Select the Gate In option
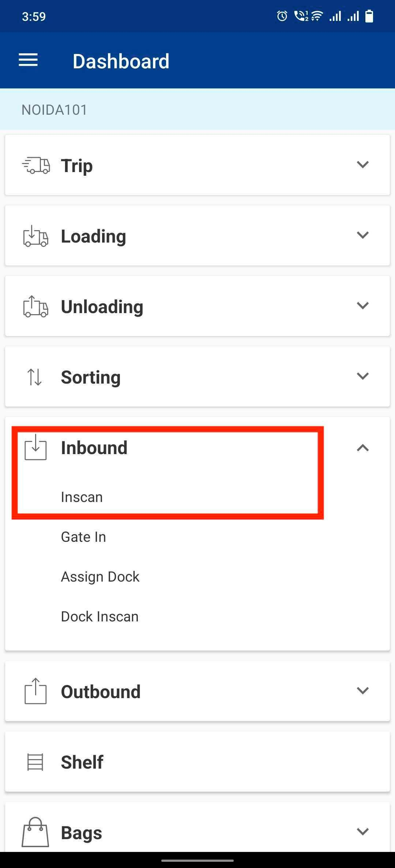Viewport: 395px width, 868px height. point(83,537)
